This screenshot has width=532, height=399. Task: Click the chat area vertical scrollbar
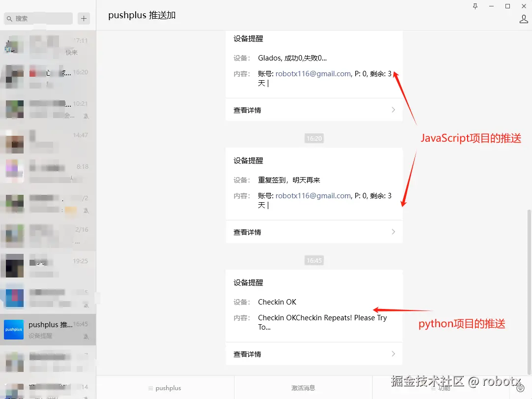click(x=529, y=292)
